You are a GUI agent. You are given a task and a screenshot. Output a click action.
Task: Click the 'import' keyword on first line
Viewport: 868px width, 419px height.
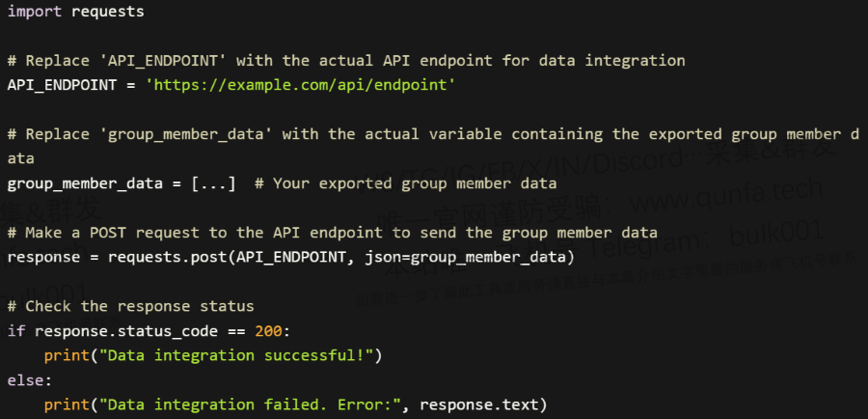point(35,12)
